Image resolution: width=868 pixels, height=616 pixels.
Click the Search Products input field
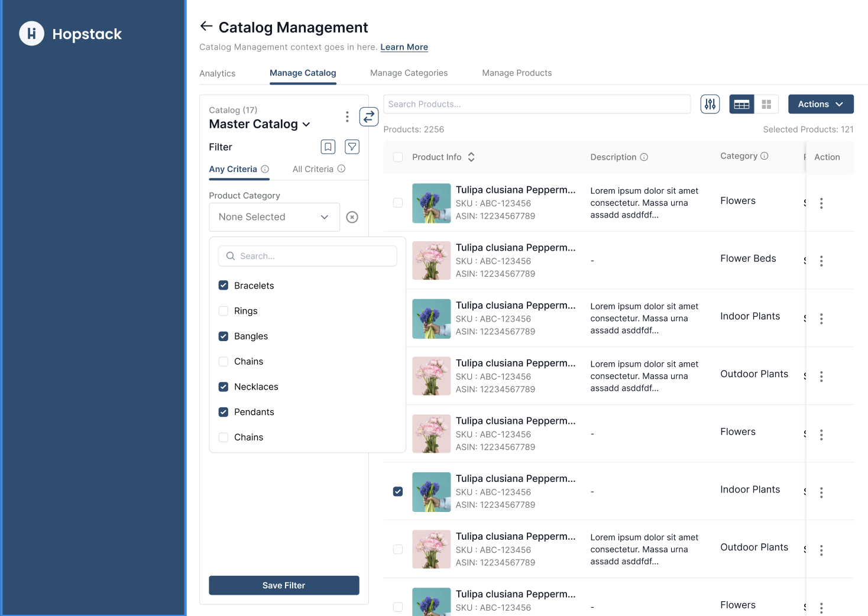[536, 104]
